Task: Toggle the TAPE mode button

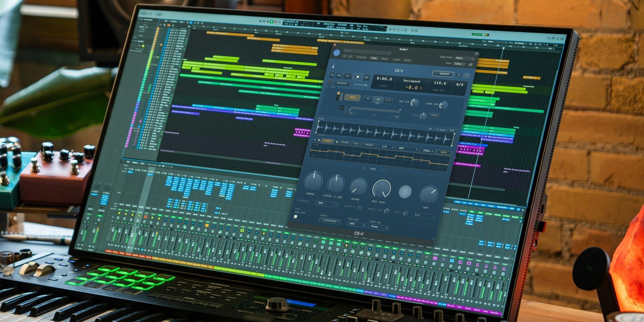Action: pyautogui.click(x=352, y=97)
